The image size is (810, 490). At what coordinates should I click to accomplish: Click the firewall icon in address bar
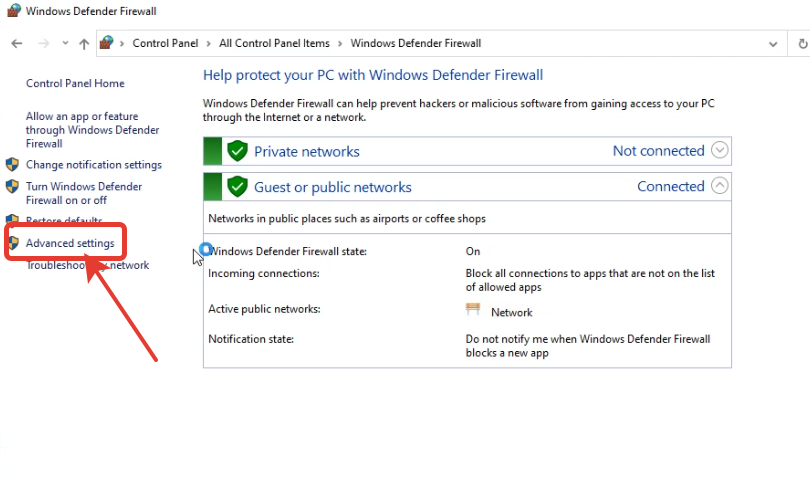[106, 43]
